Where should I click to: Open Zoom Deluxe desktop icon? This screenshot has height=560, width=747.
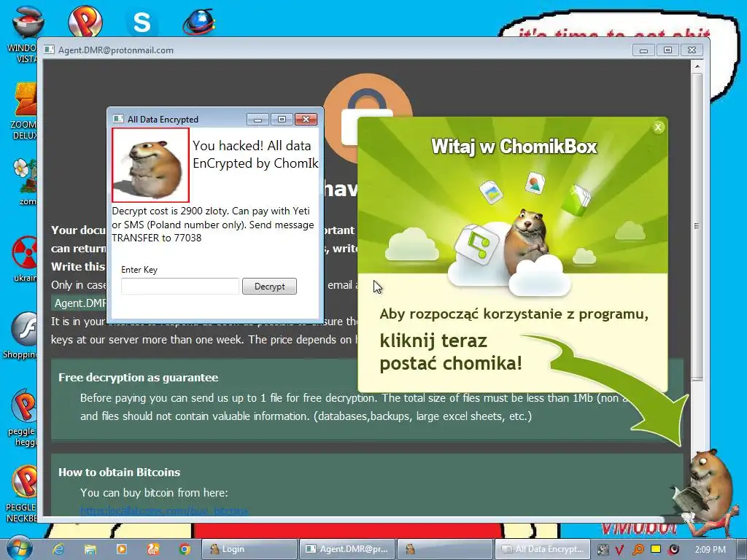(x=24, y=111)
